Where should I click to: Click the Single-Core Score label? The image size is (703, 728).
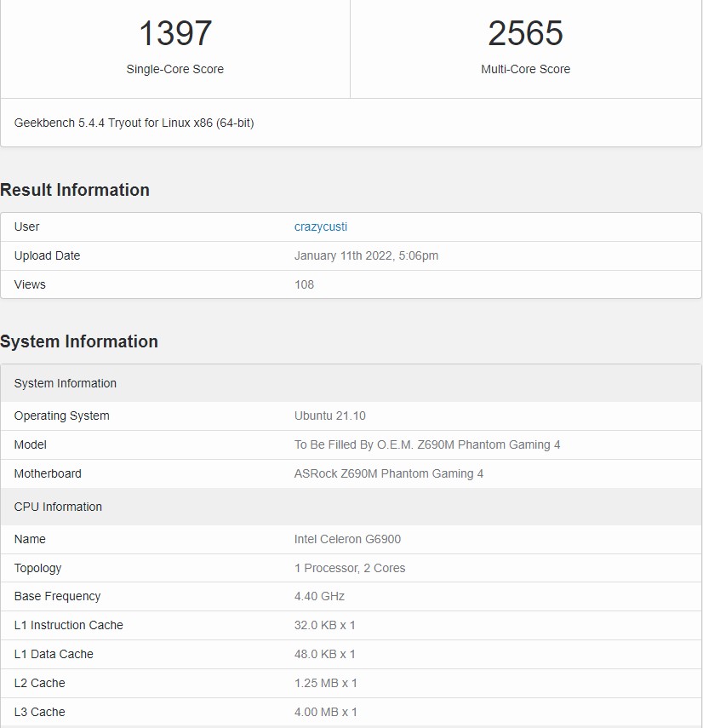[x=174, y=69]
